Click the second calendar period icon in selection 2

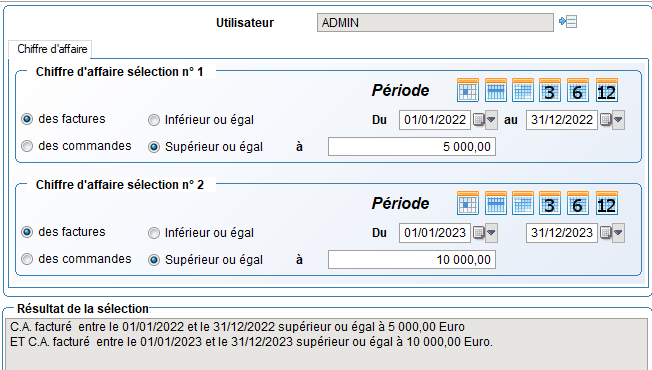496,203
